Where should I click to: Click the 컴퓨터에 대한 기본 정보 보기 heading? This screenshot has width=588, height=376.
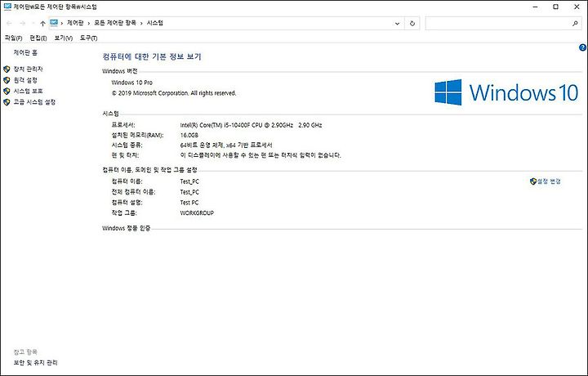152,56
